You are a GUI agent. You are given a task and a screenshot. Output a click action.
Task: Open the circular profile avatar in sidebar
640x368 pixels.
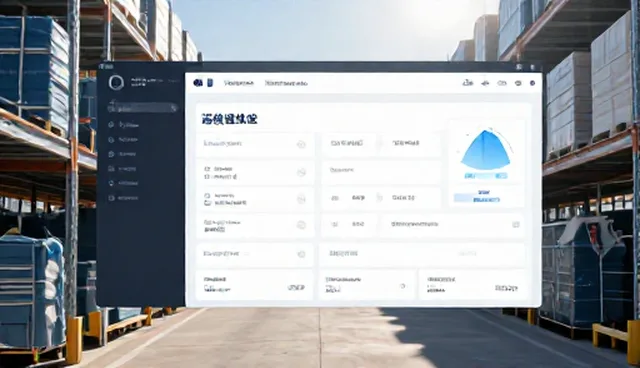(x=116, y=82)
